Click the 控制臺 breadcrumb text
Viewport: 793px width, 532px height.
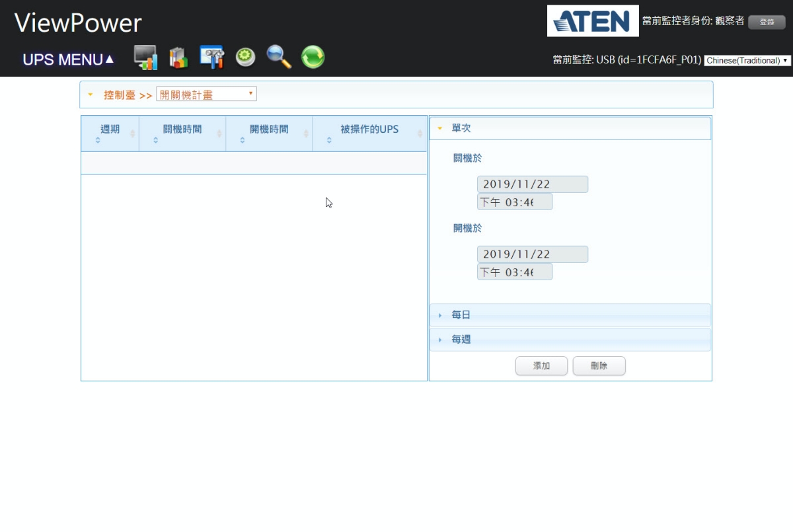[120, 95]
